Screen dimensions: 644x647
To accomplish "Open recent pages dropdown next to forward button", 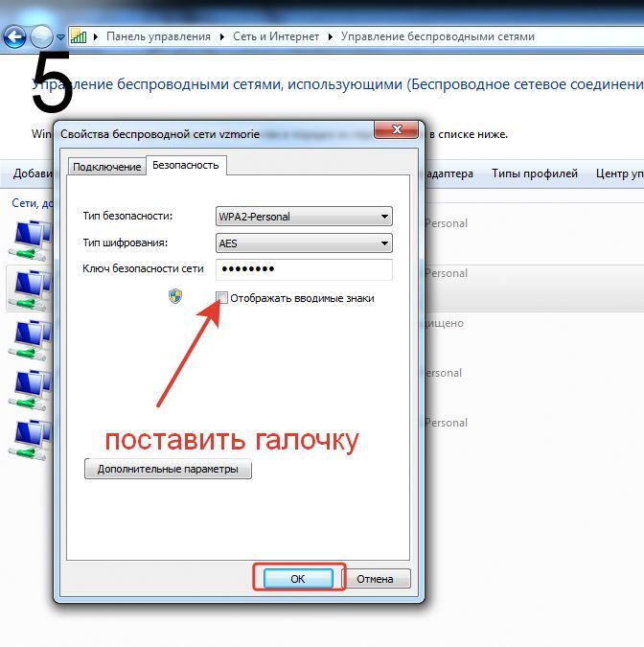I will [x=60, y=37].
